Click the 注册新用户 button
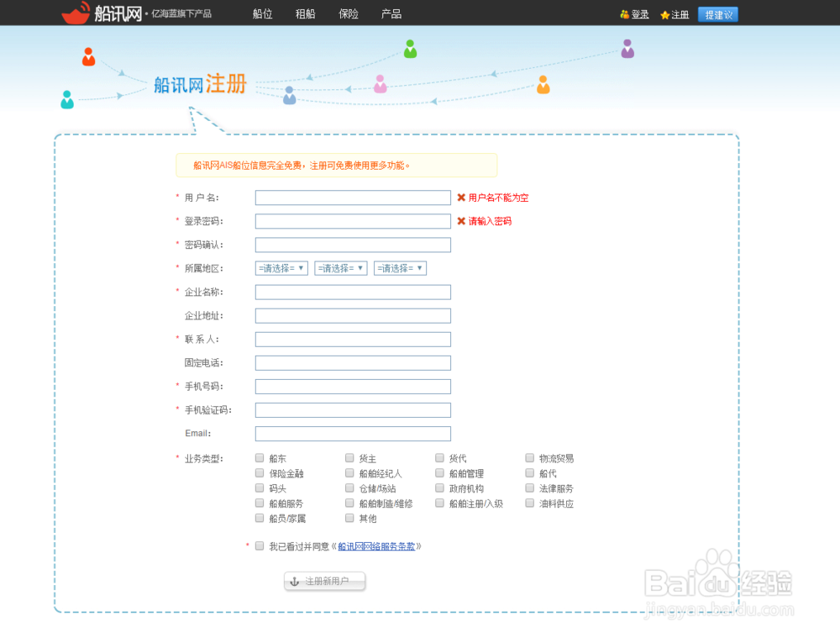840x638 pixels. click(324, 581)
